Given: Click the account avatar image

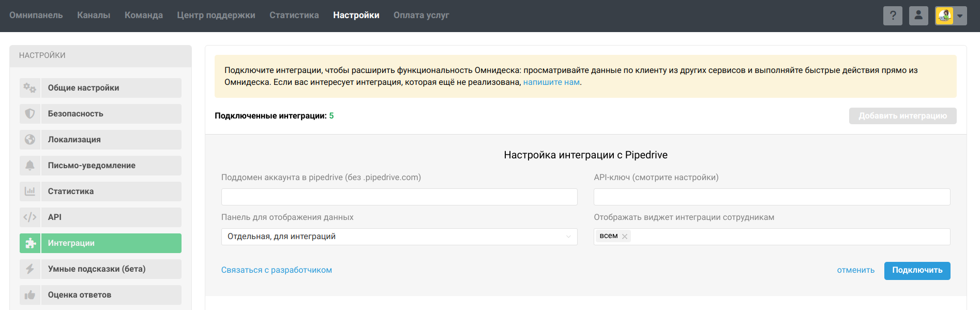Looking at the screenshot, I should point(944,16).
